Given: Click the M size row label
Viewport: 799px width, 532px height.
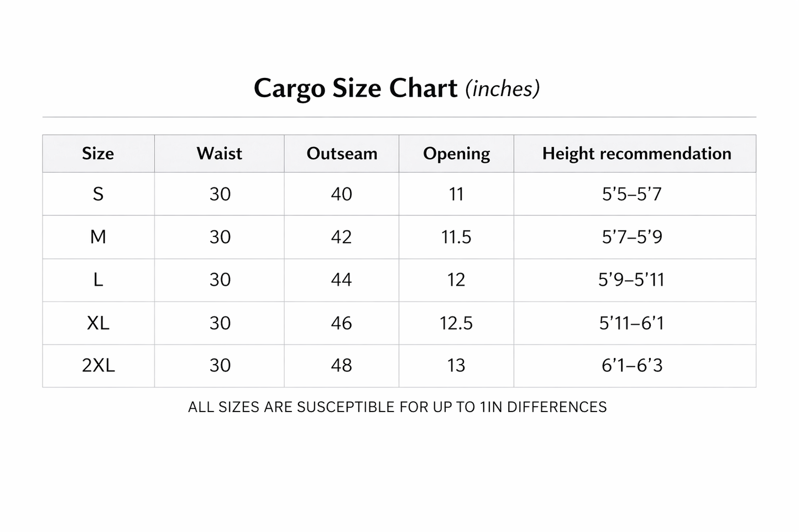Looking at the screenshot, I should (x=98, y=237).
